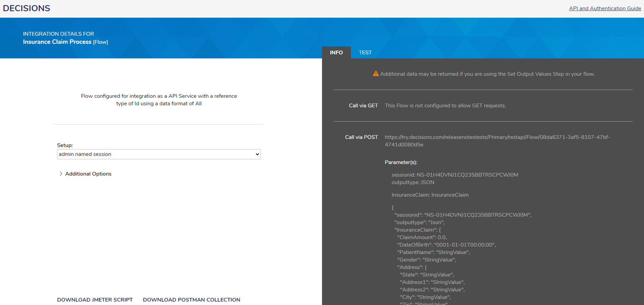The width and height of the screenshot is (644, 305).
Task: Click the INTEGRATION DETAILS FOR heading
Action: pos(58,34)
